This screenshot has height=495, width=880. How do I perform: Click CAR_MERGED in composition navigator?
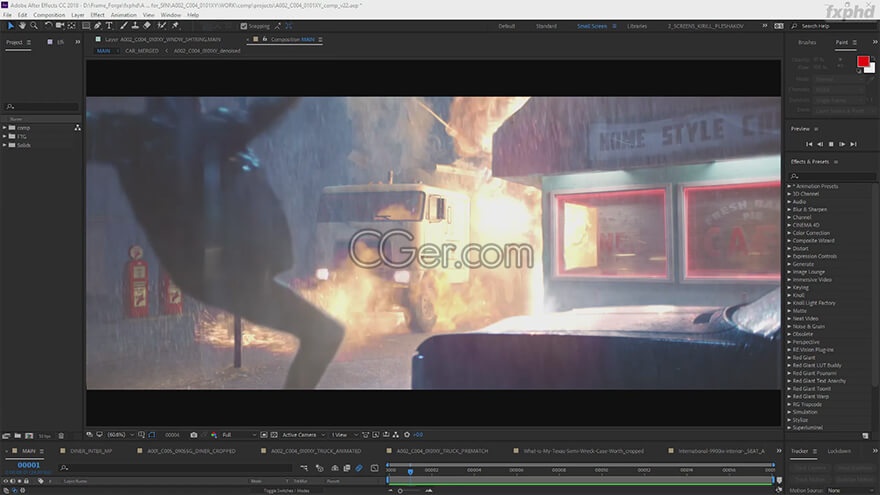point(141,51)
